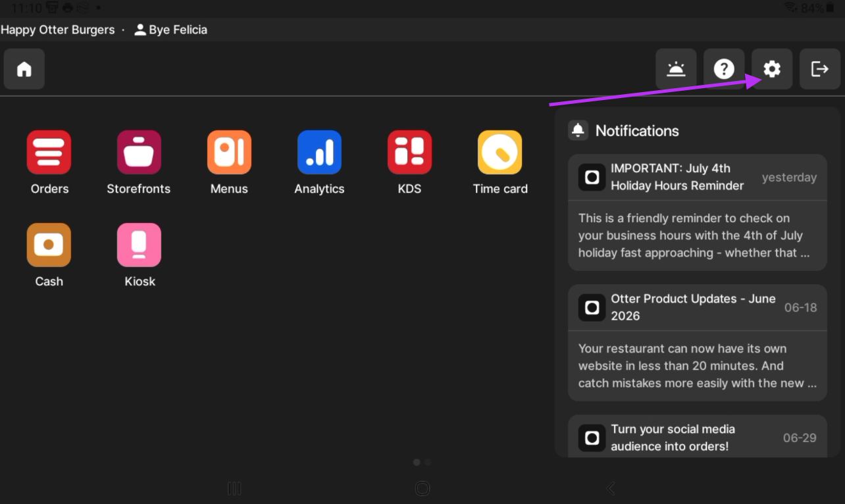Click the restaurant website message text
Image resolution: width=845 pixels, height=504 pixels.
[697, 366]
